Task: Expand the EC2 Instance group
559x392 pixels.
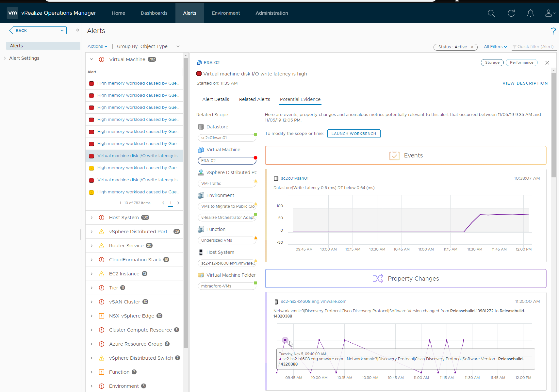Action: [91, 274]
